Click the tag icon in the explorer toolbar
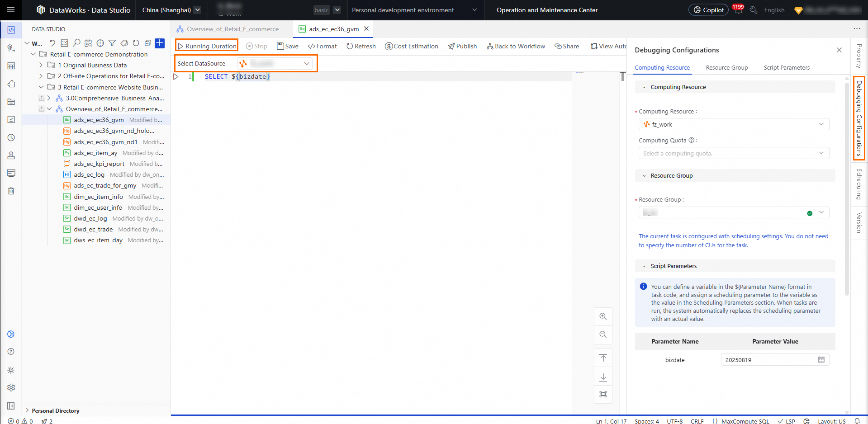The width and height of the screenshot is (868, 424). click(124, 43)
